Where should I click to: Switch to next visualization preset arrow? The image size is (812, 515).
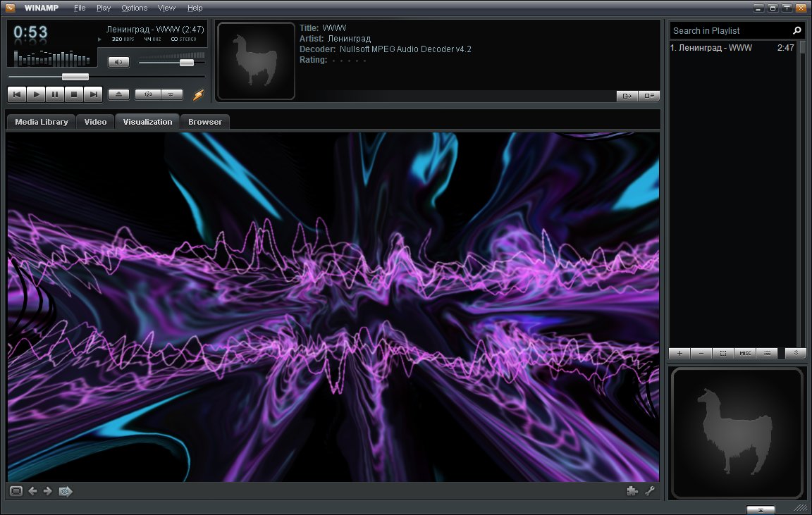48,491
